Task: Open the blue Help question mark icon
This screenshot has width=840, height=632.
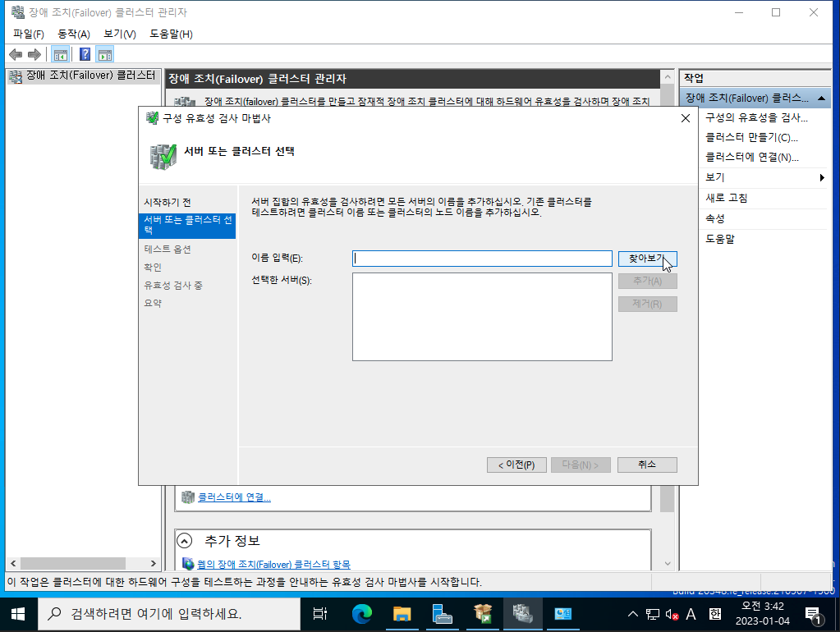Action: pyautogui.click(x=85, y=54)
